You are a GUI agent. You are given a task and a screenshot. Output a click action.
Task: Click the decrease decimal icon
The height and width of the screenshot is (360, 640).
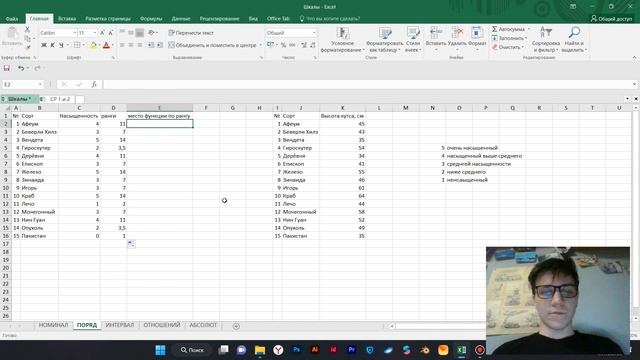[x=313, y=45]
